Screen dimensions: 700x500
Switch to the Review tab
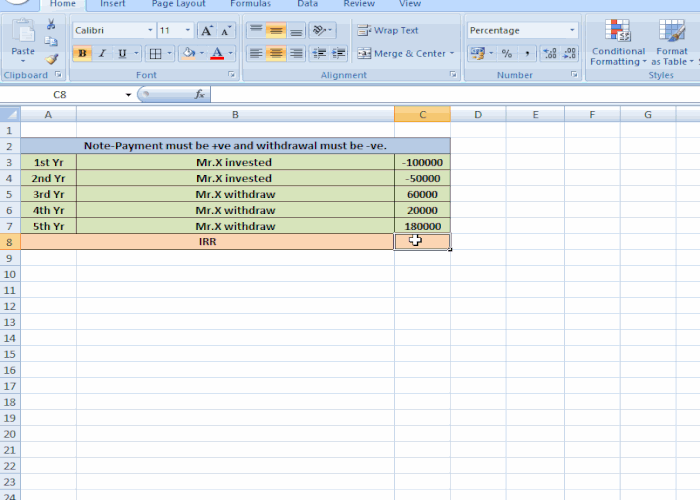pos(359,4)
